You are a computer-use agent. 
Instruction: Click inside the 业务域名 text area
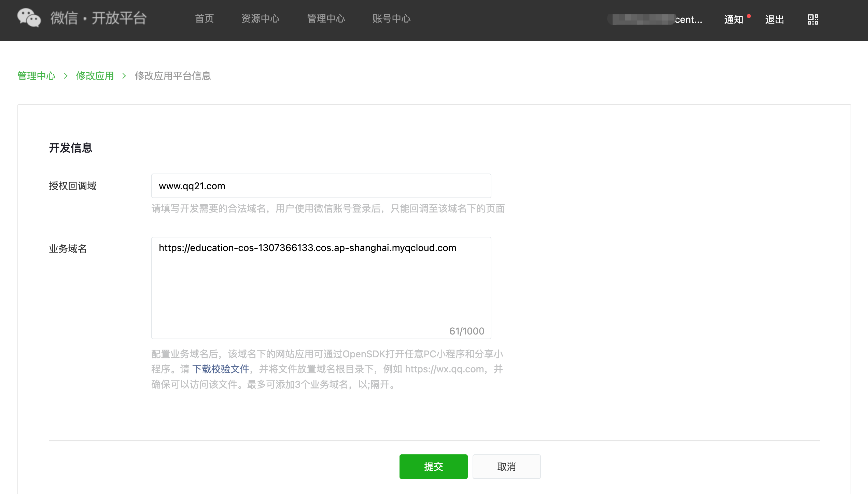click(321, 288)
